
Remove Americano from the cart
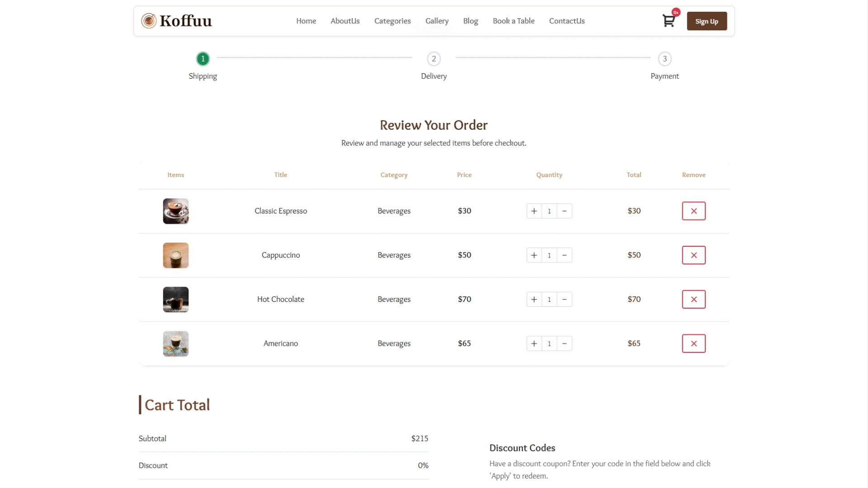[693, 343]
